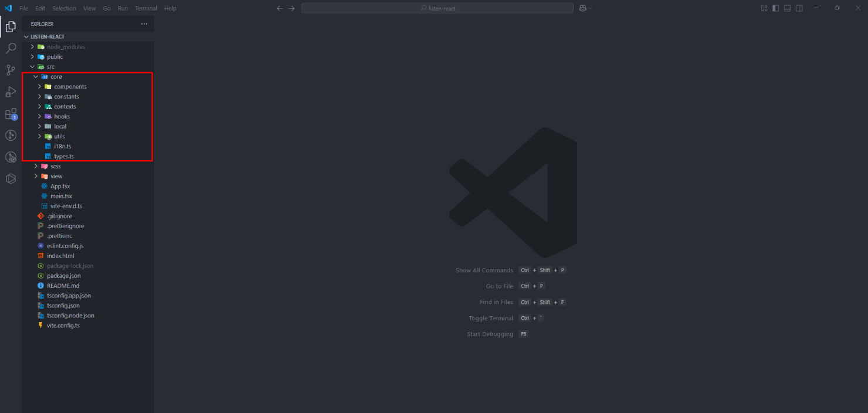
Task: Toggle the secondary side bar visibility
Action: (799, 8)
